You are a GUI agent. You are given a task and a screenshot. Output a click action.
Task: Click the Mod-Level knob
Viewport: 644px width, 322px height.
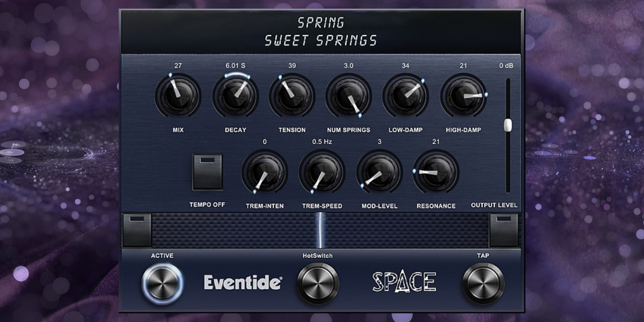coord(379,172)
